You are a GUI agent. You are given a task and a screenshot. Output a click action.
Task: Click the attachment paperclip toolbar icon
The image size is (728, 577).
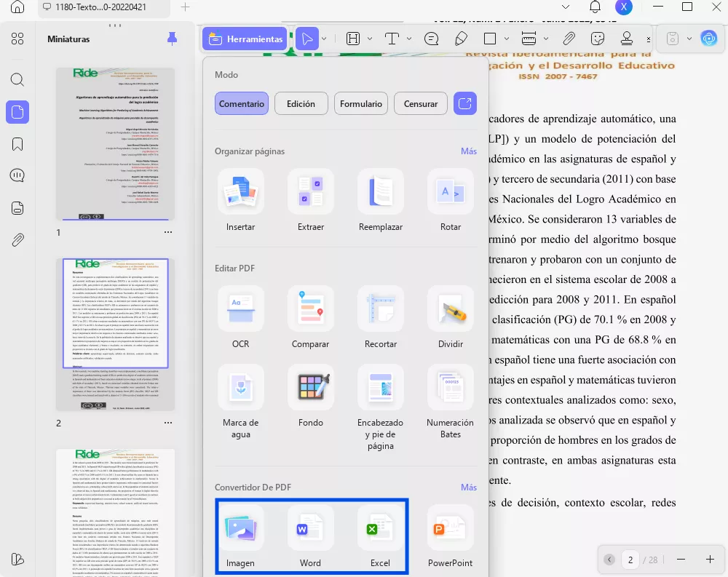569,39
